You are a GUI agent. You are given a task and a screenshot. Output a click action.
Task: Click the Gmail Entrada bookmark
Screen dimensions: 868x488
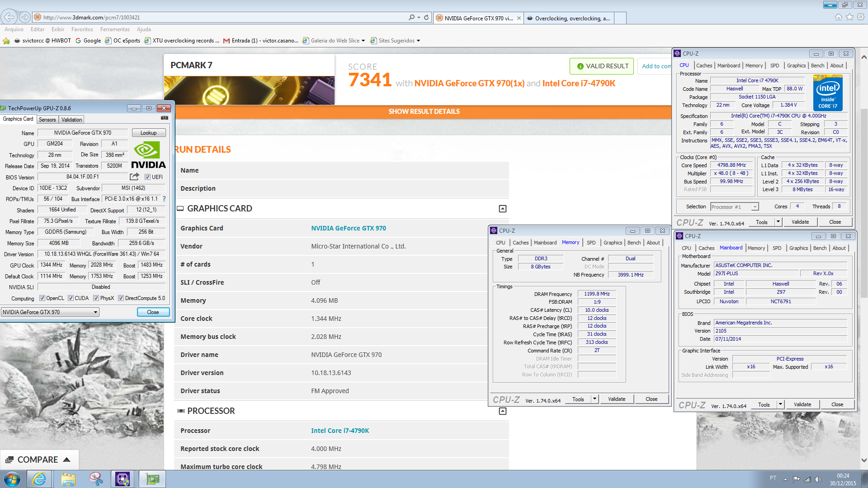click(261, 41)
